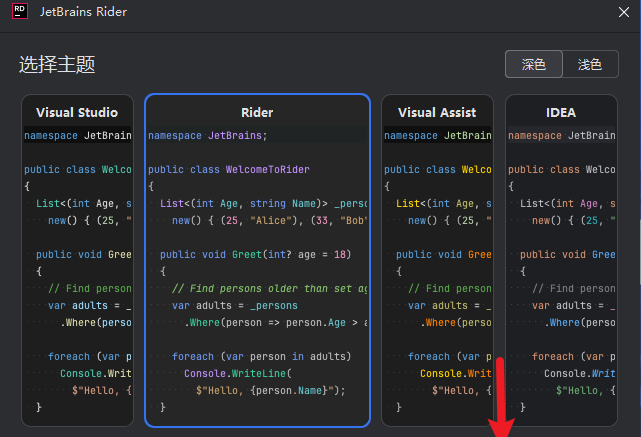
Task: Click the 选择主题 heading text
Action: tap(57, 65)
